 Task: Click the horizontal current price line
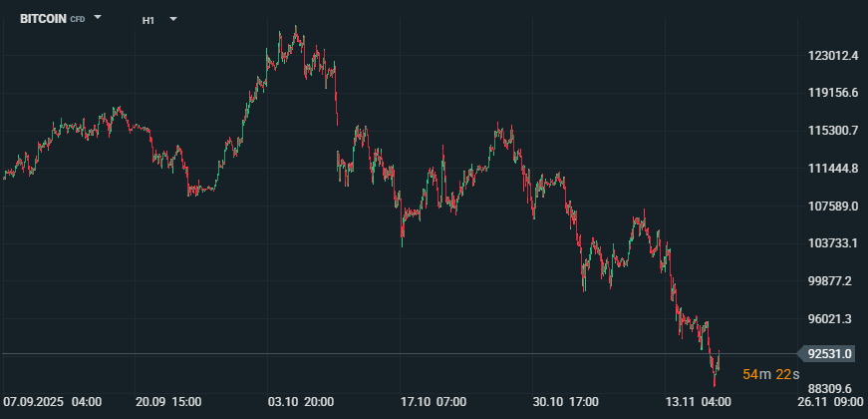click(399, 353)
